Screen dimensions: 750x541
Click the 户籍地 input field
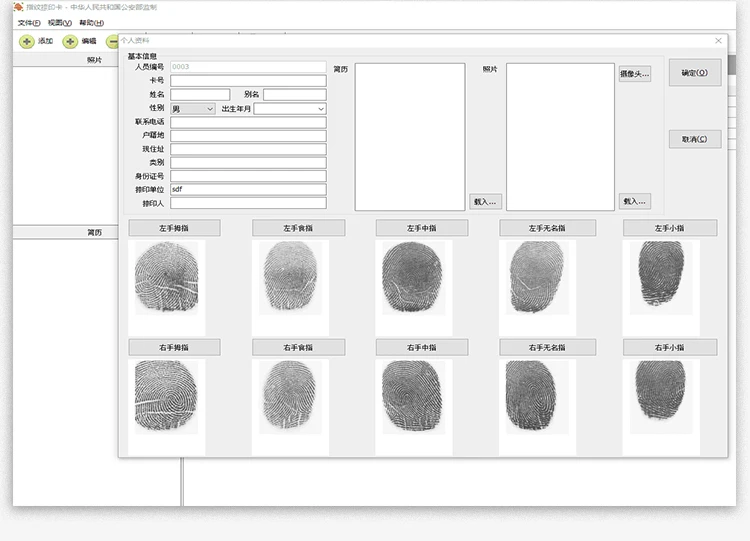[x=248, y=136]
